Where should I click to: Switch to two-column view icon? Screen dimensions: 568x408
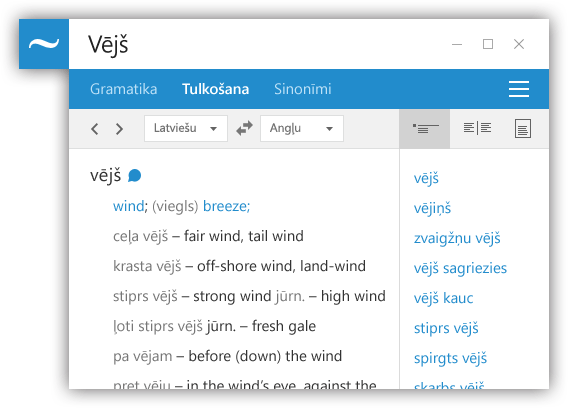click(477, 128)
